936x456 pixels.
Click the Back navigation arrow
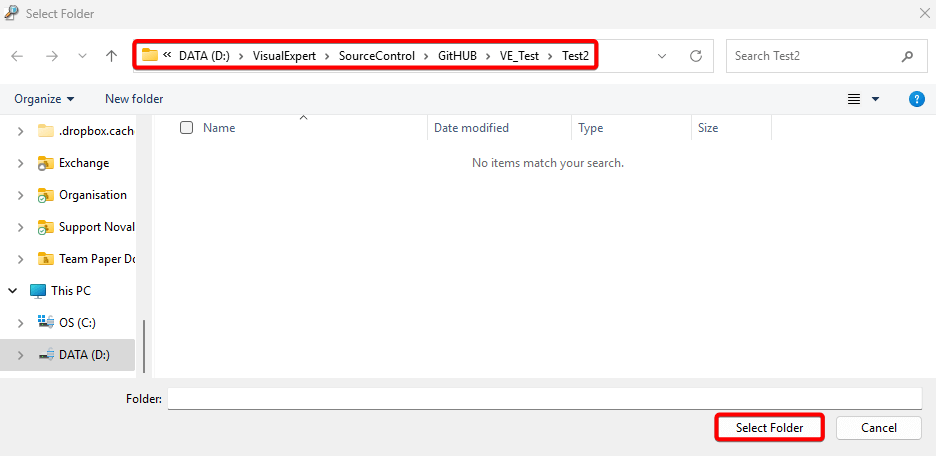click(17, 56)
